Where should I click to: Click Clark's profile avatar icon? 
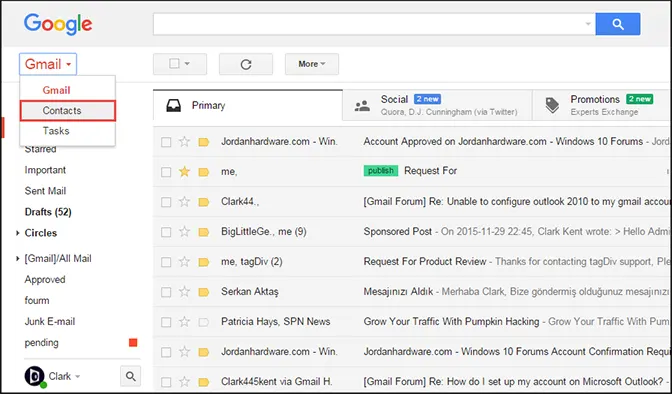pos(34,376)
